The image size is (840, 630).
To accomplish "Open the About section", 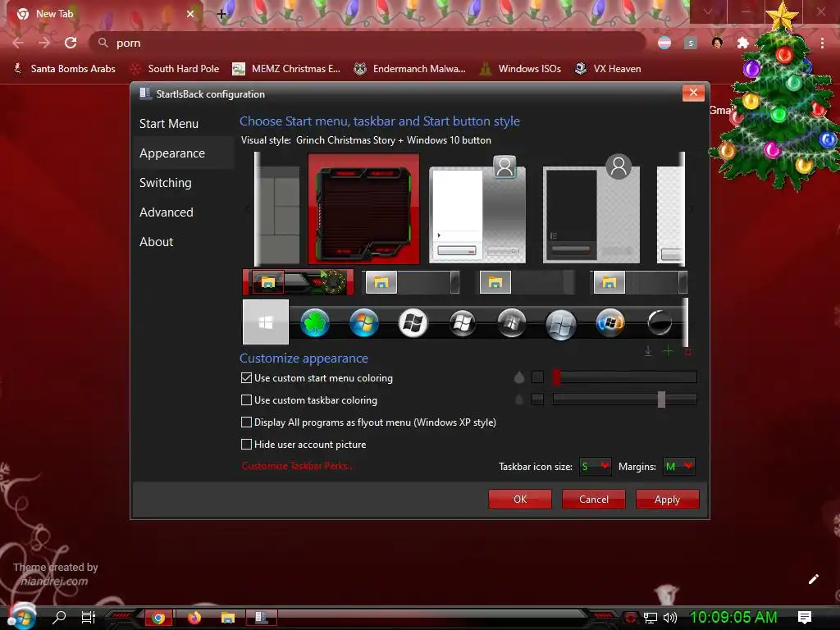I will point(156,242).
